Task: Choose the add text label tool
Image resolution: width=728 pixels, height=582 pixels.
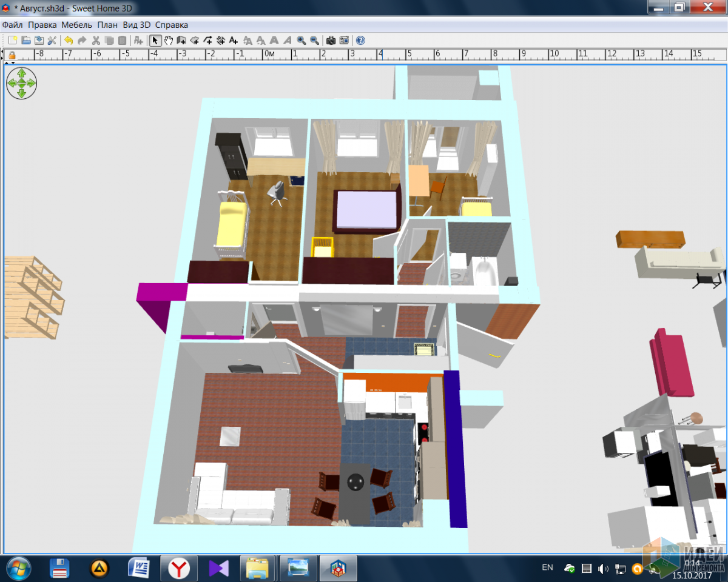Action: pyautogui.click(x=234, y=41)
